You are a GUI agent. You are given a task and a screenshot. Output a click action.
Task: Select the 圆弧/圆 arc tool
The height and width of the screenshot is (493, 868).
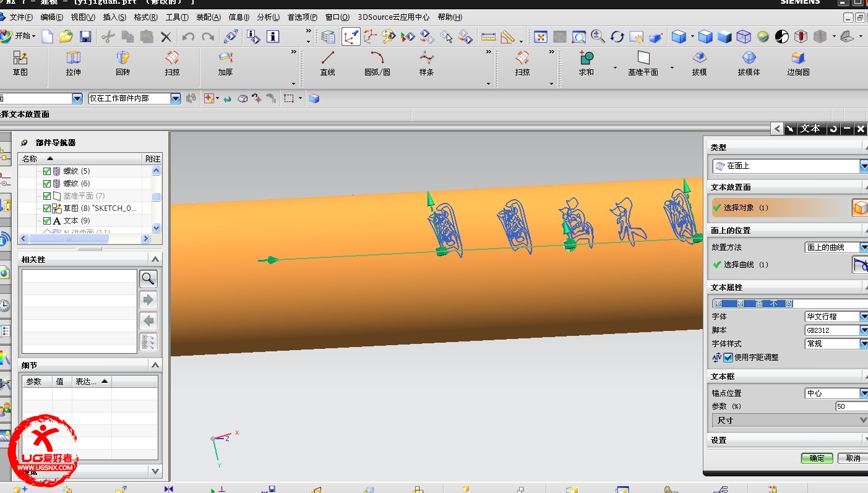coord(377,64)
